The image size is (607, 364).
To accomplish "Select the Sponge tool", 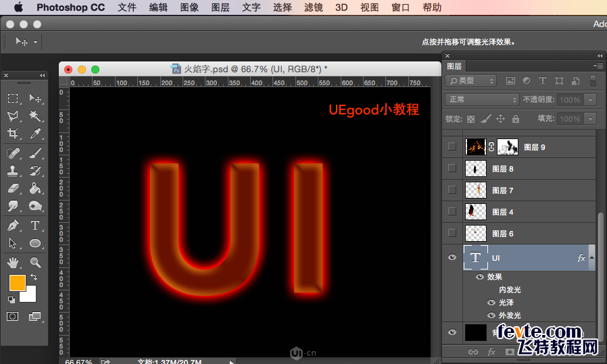I will coord(35,206).
